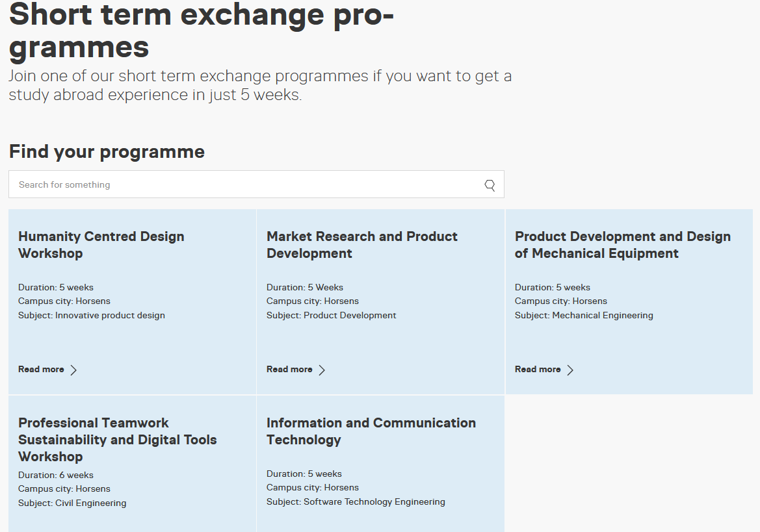Viewport: 760px width, 532px height.
Task: Click Read more under Innovative product design
Action: pos(41,370)
